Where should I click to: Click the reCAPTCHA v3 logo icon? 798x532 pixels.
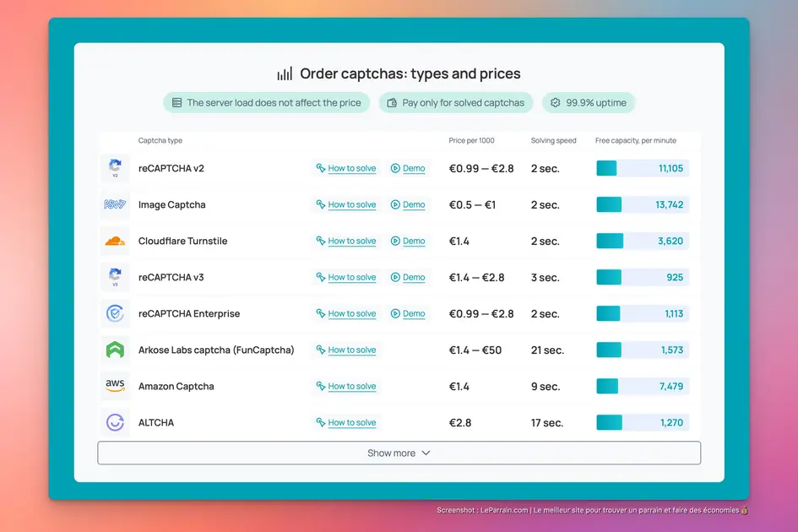[x=115, y=277]
